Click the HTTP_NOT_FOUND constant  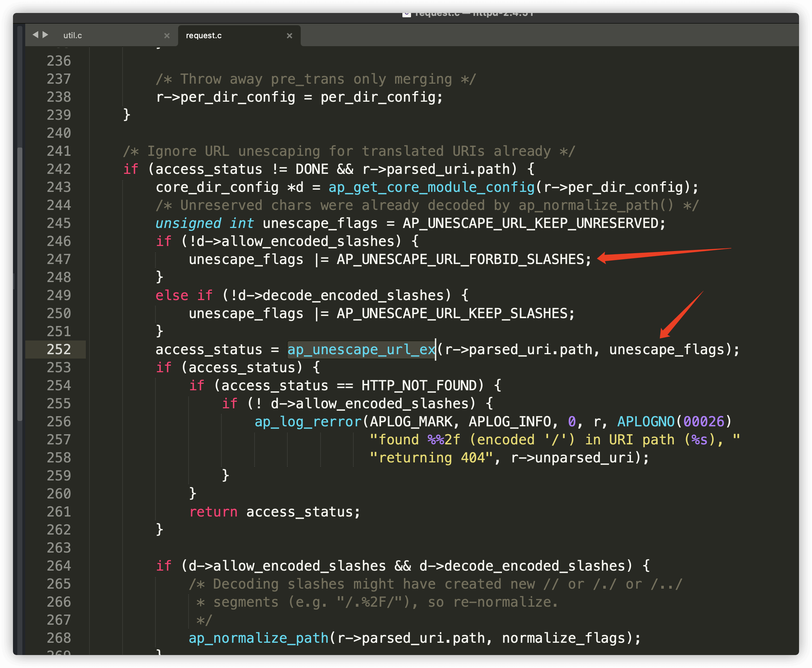pos(419,386)
